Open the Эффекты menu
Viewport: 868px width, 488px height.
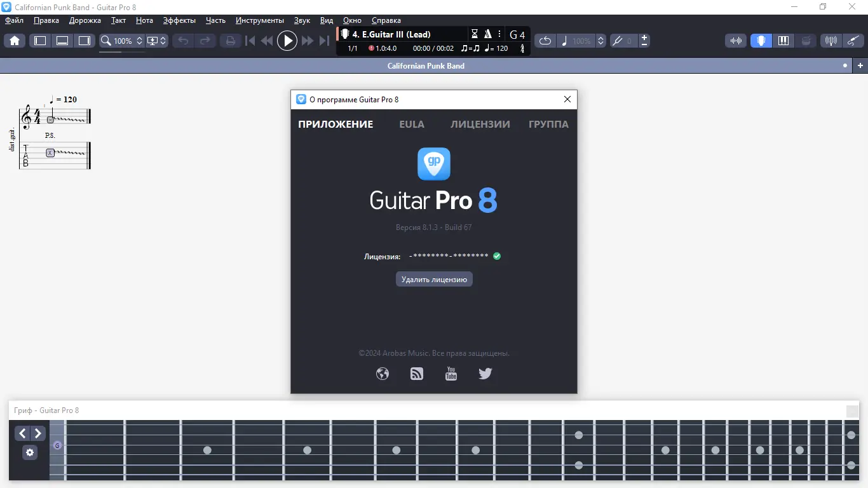179,20
